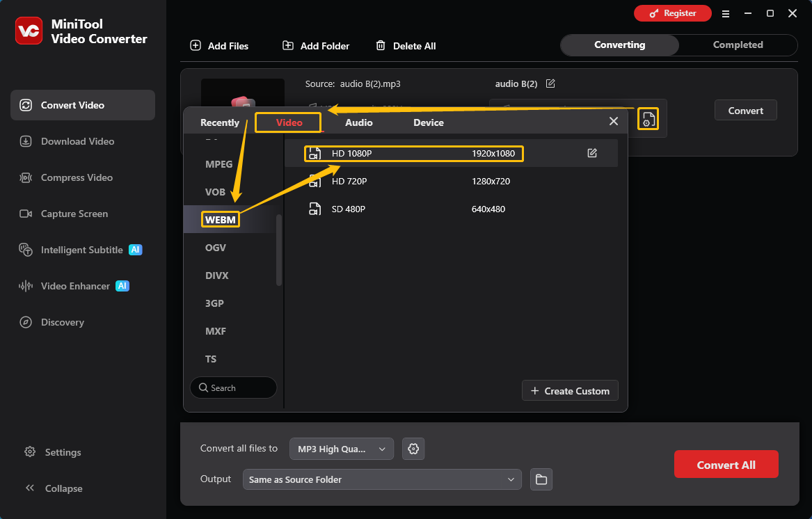Image resolution: width=812 pixels, height=519 pixels.
Task: Edit the HD 1080P preset parameters
Action: point(592,153)
